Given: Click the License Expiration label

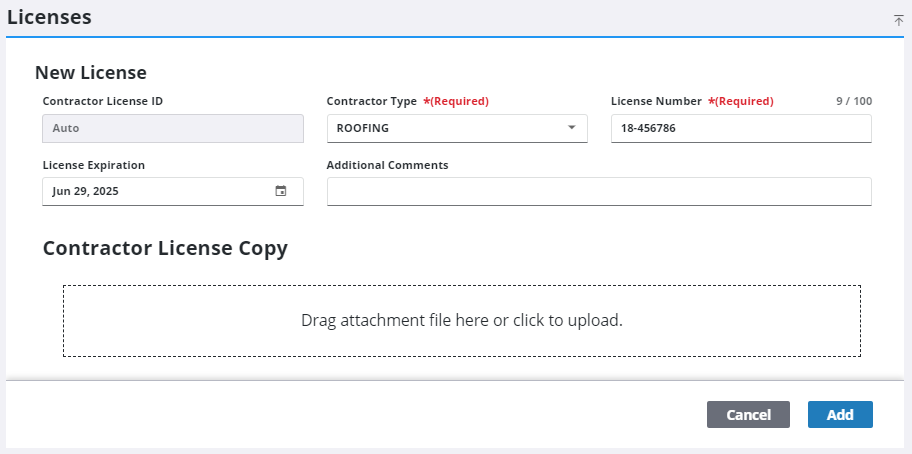Looking at the screenshot, I should click(94, 165).
